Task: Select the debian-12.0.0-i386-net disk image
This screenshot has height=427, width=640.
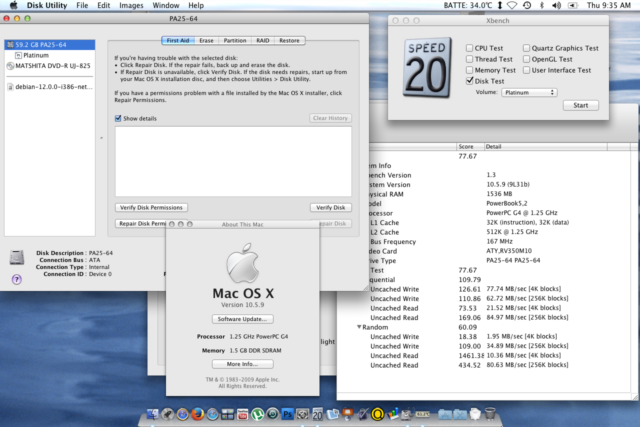Action: [50, 87]
